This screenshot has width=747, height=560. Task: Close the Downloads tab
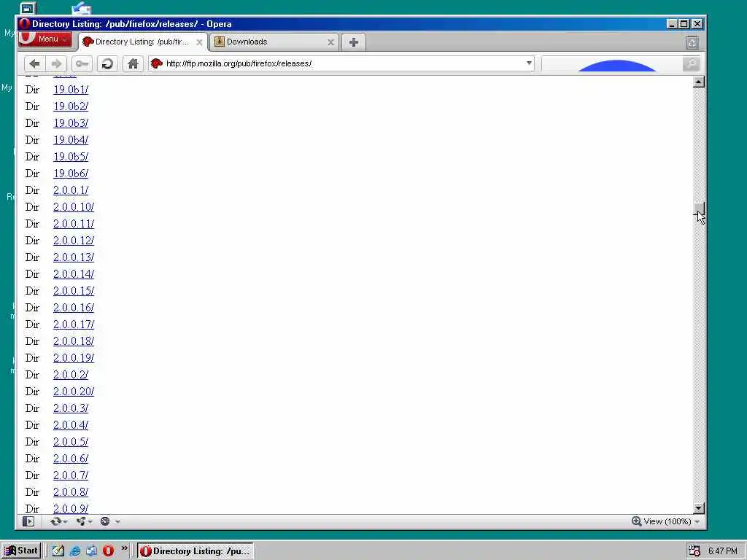point(330,42)
